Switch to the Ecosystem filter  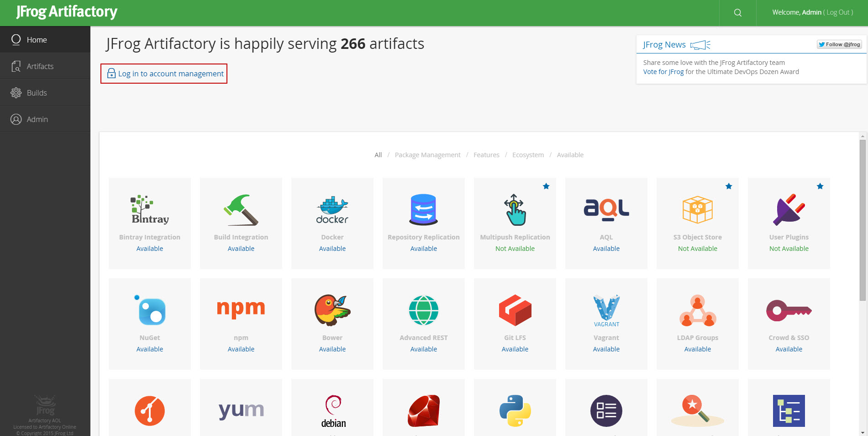(x=528, y=155)
